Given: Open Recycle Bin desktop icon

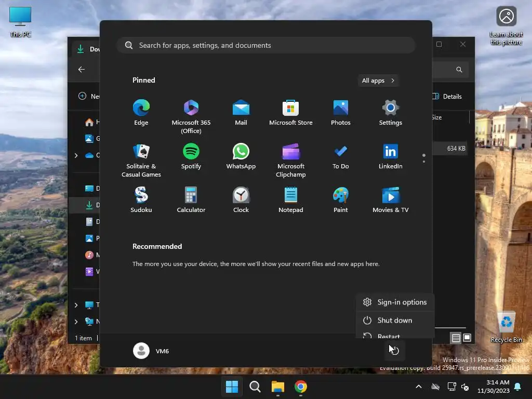Looking at the screenshot, I should pyautogui.click(x=506, y=327).
